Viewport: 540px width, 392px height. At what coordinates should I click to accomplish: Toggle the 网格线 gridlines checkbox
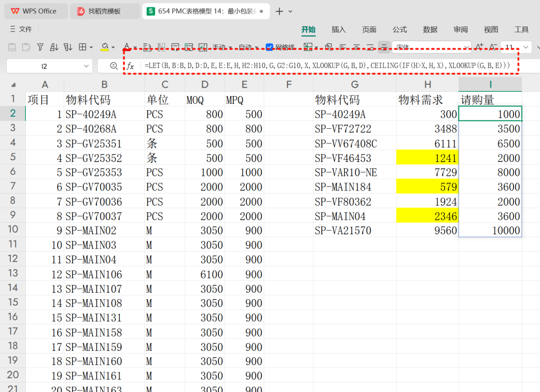point(269,47)
